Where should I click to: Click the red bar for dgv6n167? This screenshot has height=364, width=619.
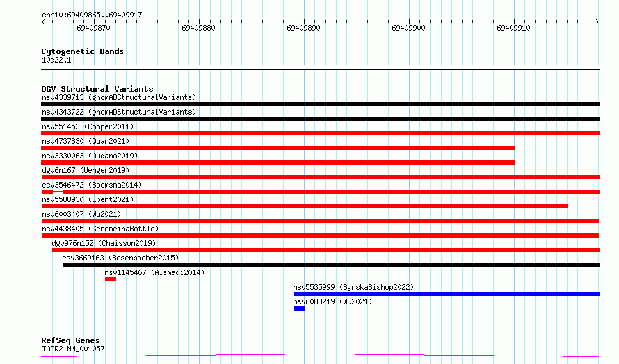[x=320, y=177]
